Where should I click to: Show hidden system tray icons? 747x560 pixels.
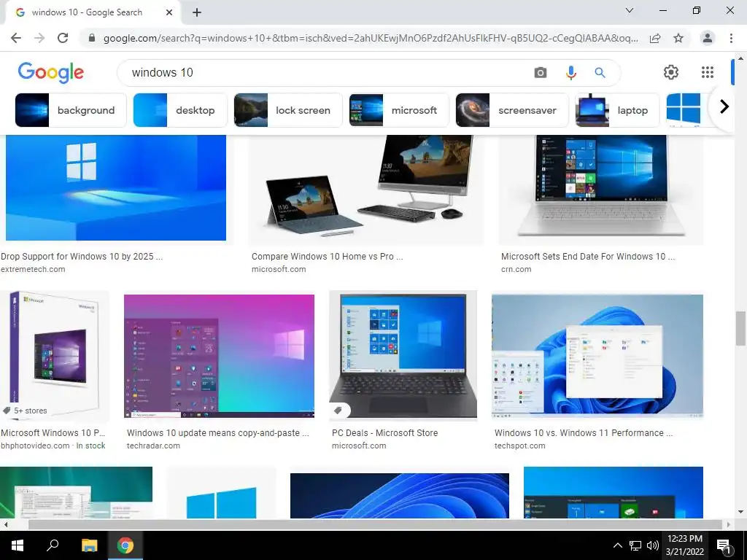[617, 545]
